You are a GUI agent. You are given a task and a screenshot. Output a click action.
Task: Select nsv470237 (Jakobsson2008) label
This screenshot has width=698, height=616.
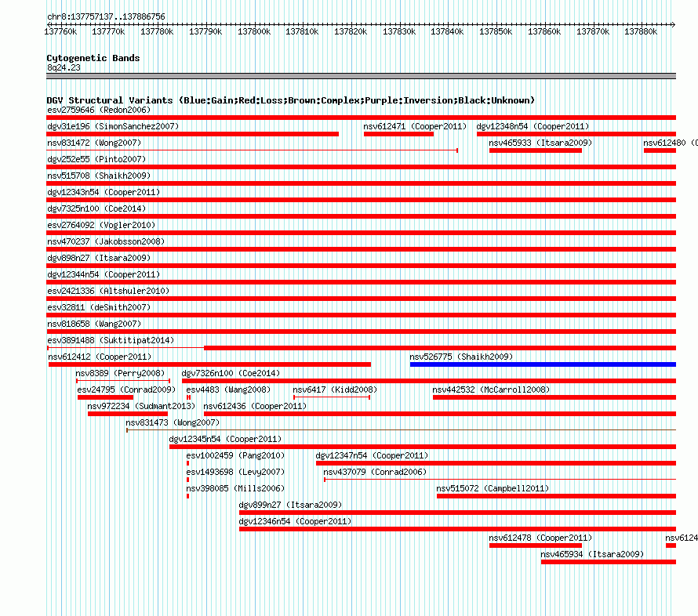106,241
